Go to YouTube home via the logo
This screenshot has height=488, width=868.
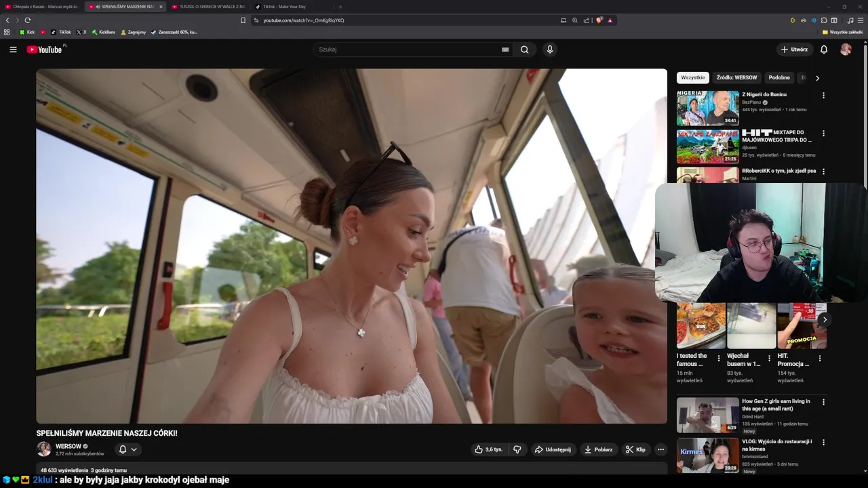[x=45, y=49]
